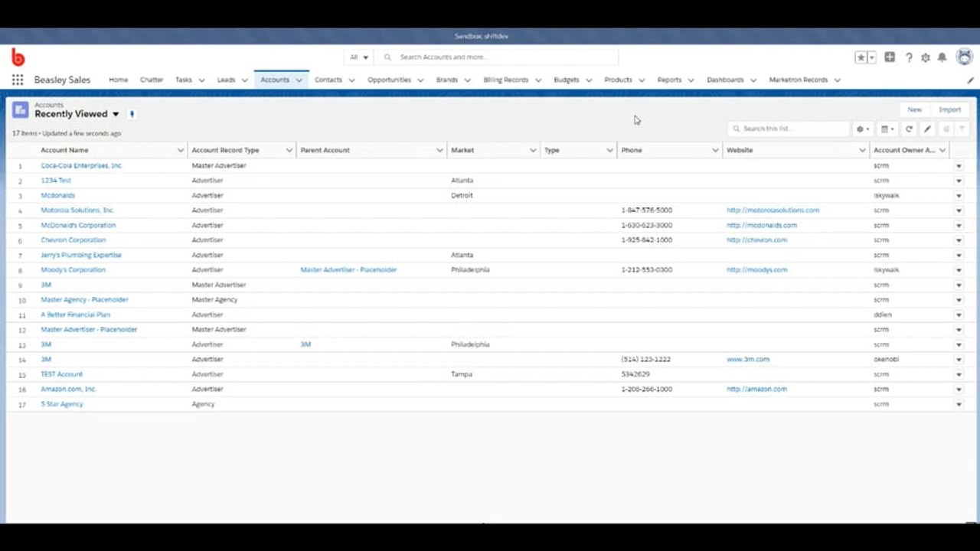Viewport: 980px width, 551px height.
Task: Click the Search this list field
Action: [x=789, y=129]
